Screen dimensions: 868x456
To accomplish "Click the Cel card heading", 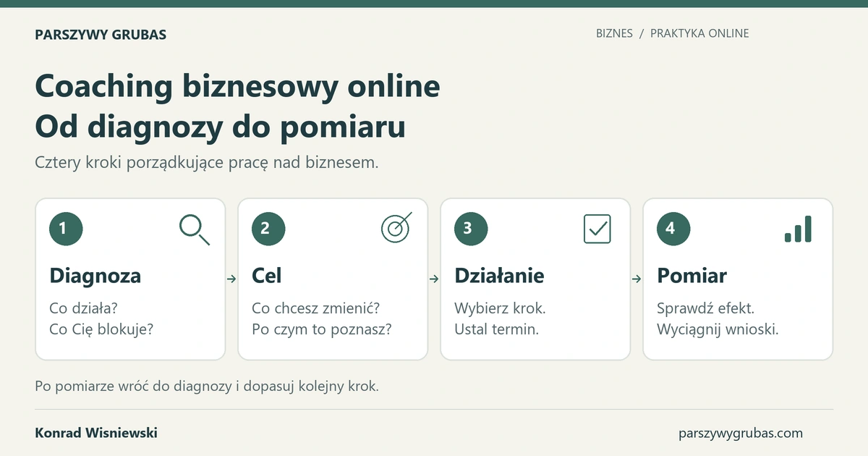I will 267,276.
